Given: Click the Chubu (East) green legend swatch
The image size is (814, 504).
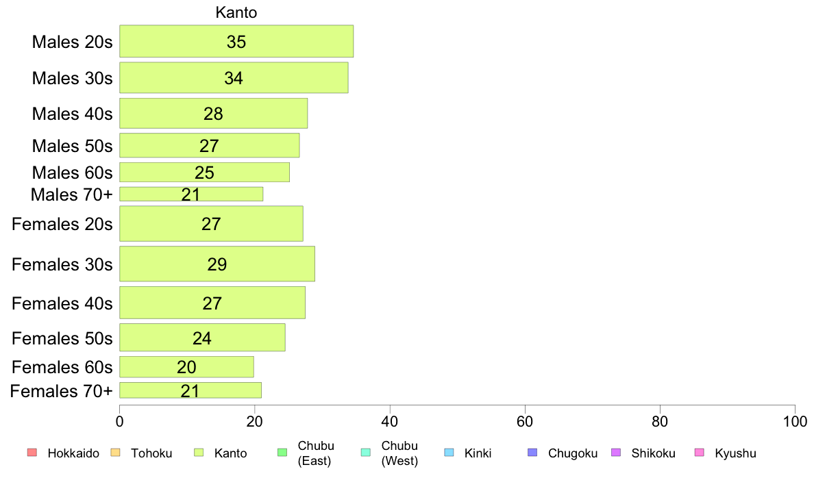Looking at the screenshot, I should click(282, 453).
